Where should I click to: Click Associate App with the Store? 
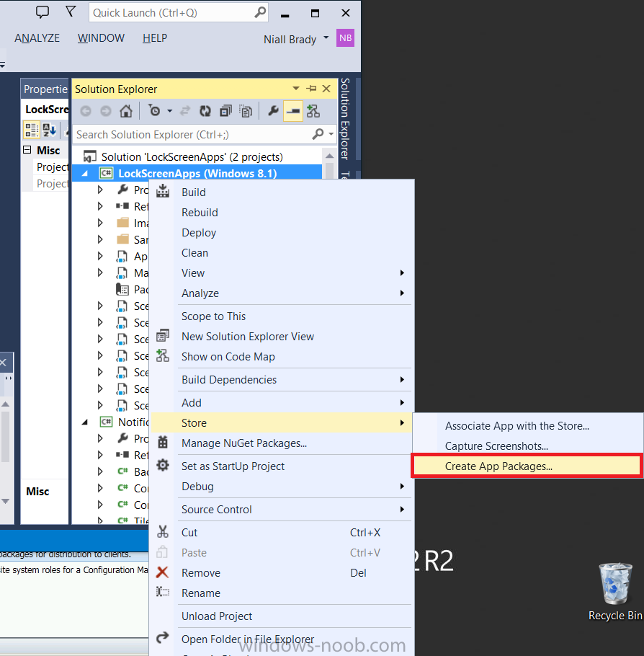coord(528,426)
